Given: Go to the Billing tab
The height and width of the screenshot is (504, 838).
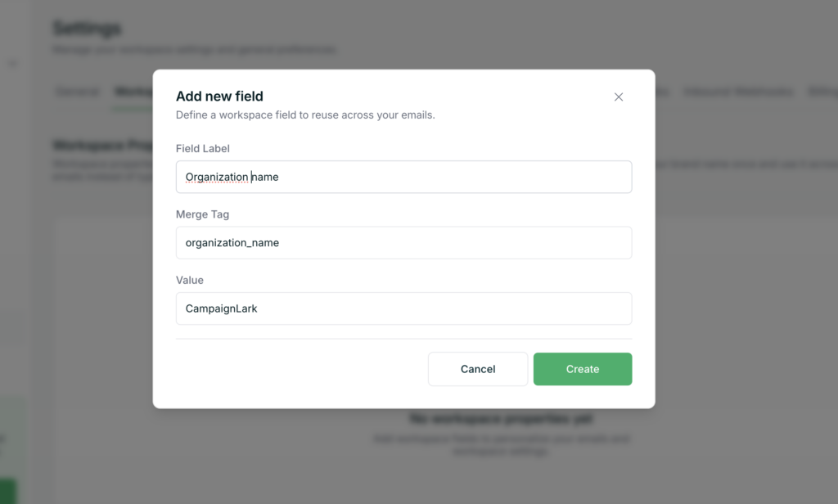Looking at the screenshot, I should 822,92.
